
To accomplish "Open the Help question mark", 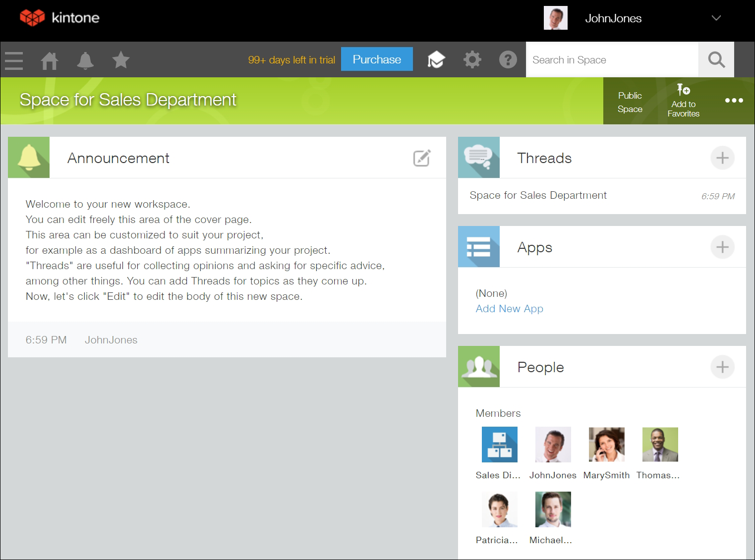I will pyautogui.click(x=508, y=59).
